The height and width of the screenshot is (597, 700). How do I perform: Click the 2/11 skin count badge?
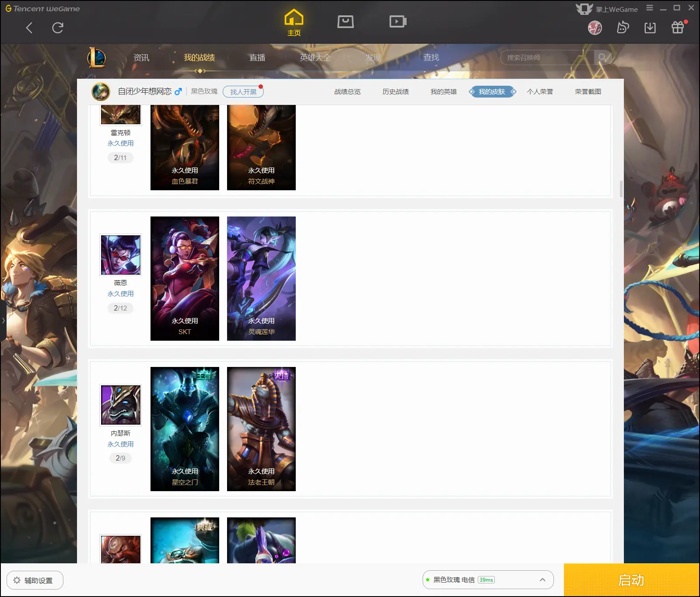click(x=120, y=157)
